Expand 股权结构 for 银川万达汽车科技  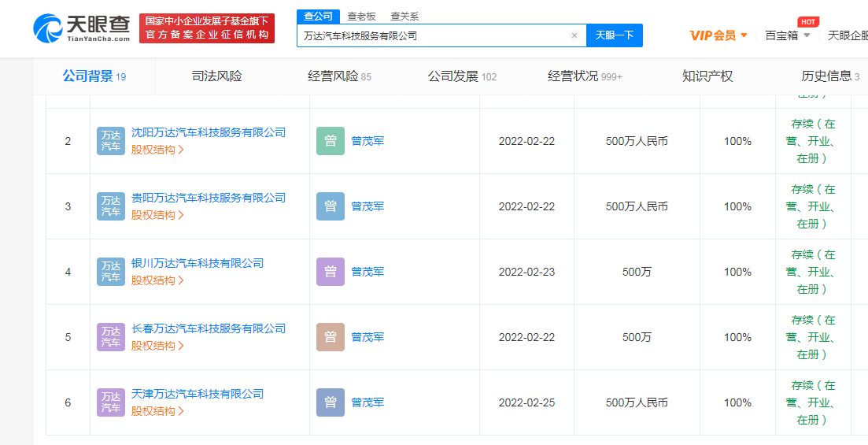tap(157, 280)
